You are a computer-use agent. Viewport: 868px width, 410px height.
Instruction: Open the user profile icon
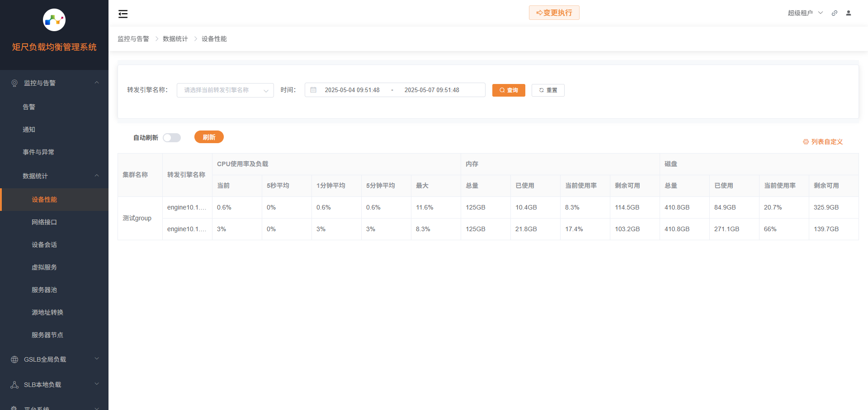[849, 13]
